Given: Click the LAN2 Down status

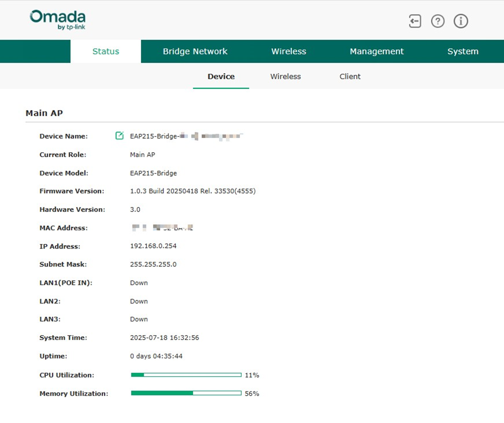Looking at the screenshot, I should click(139, 301).
